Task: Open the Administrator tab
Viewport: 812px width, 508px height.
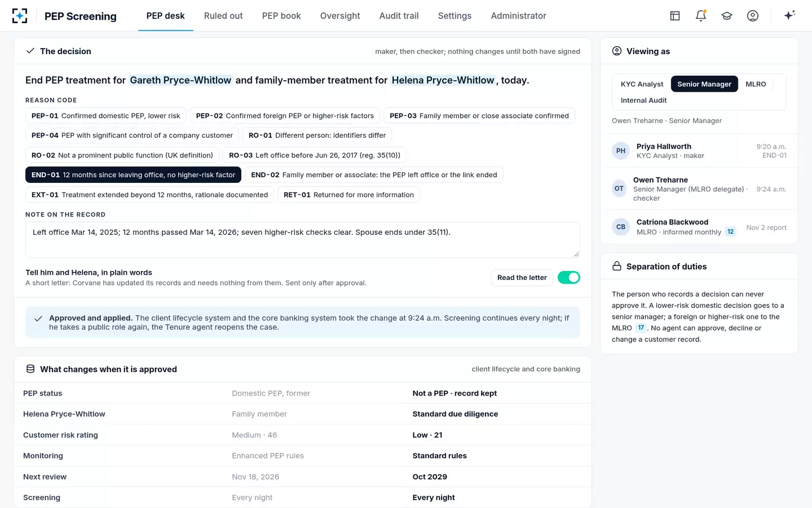Action: 518,16
